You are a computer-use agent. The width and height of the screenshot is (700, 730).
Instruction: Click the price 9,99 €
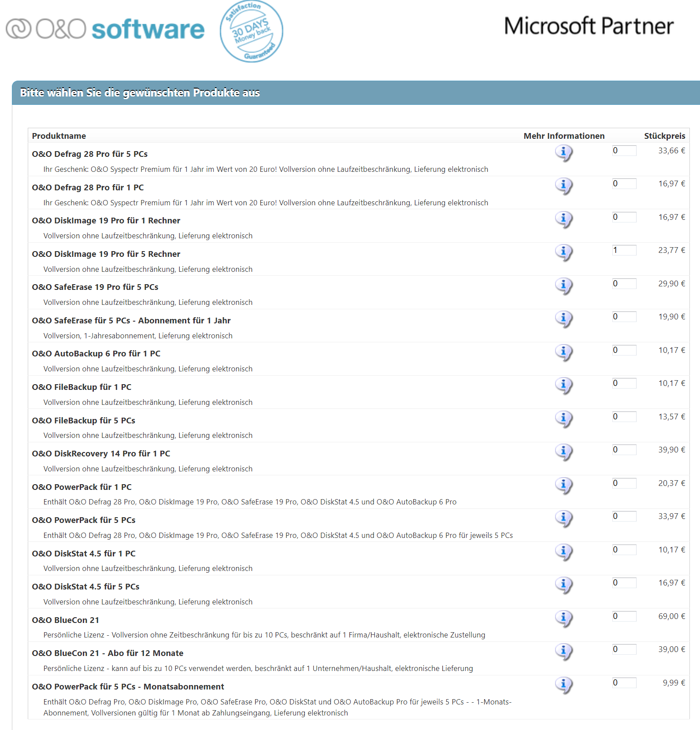[674, 683]
